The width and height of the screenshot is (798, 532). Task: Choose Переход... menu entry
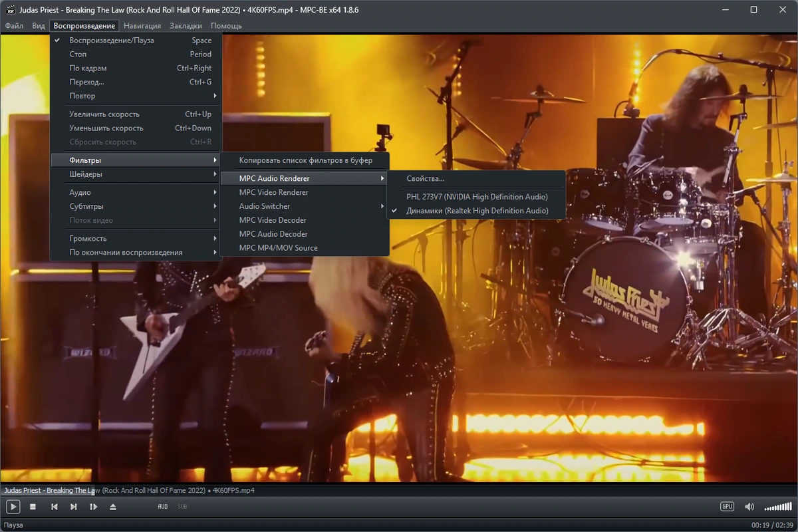(136, 82)
